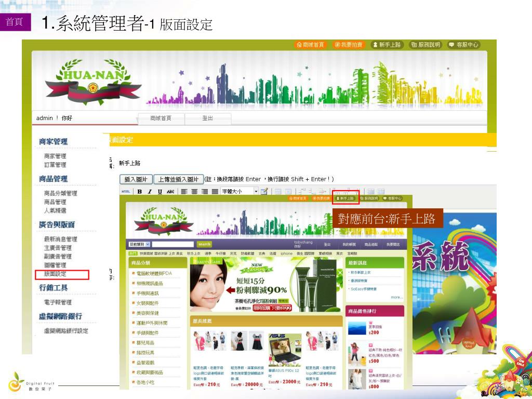Click the black dress product thumbnail
532x399 pixels.
(247, 341)
